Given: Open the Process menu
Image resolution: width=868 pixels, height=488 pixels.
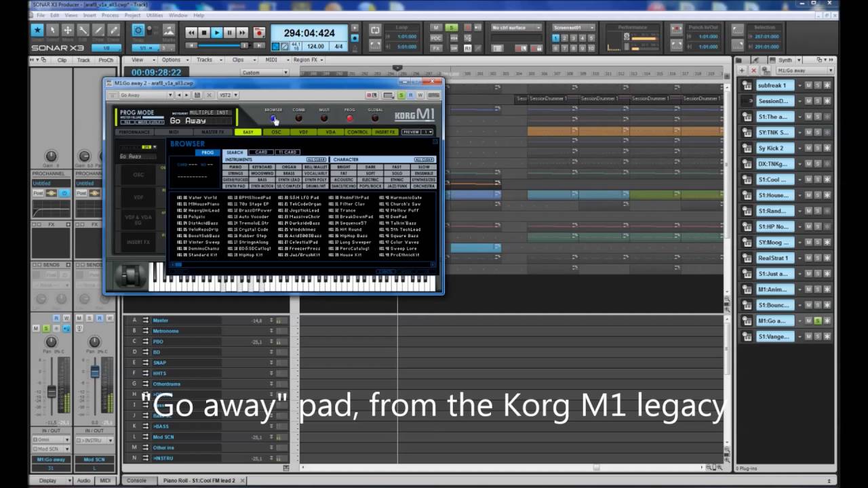Looking at the screenshot, I should [109, 15].
